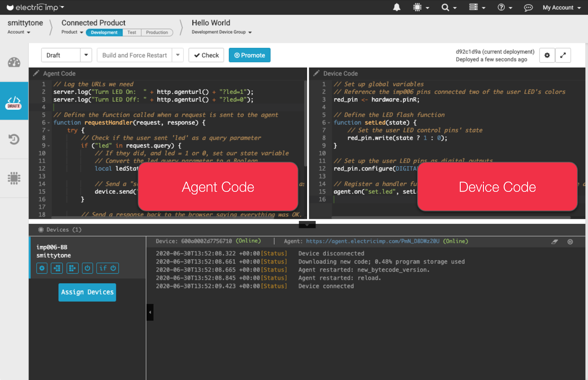Toggle the IFTTT 'if' power control
588x380 pixels.
(x=107, y=268)
